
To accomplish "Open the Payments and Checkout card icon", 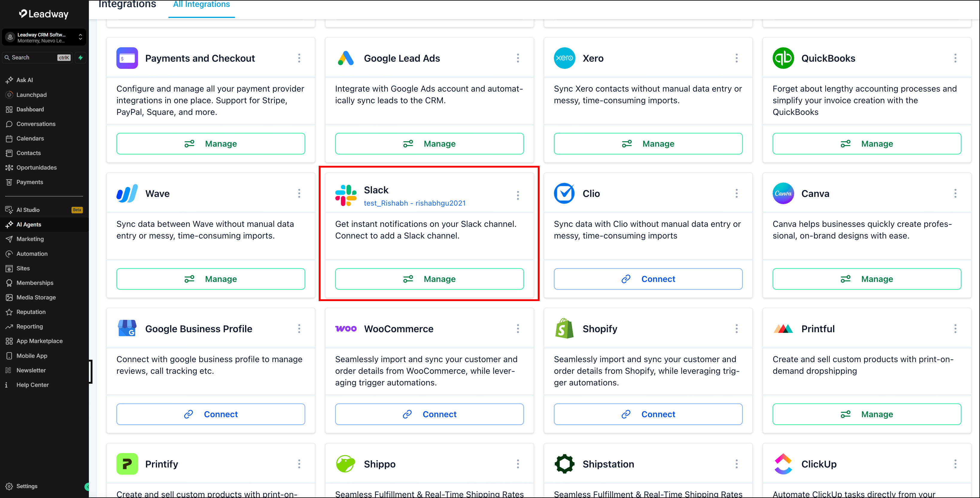I will pyautogui.click(x=127, y=58).
